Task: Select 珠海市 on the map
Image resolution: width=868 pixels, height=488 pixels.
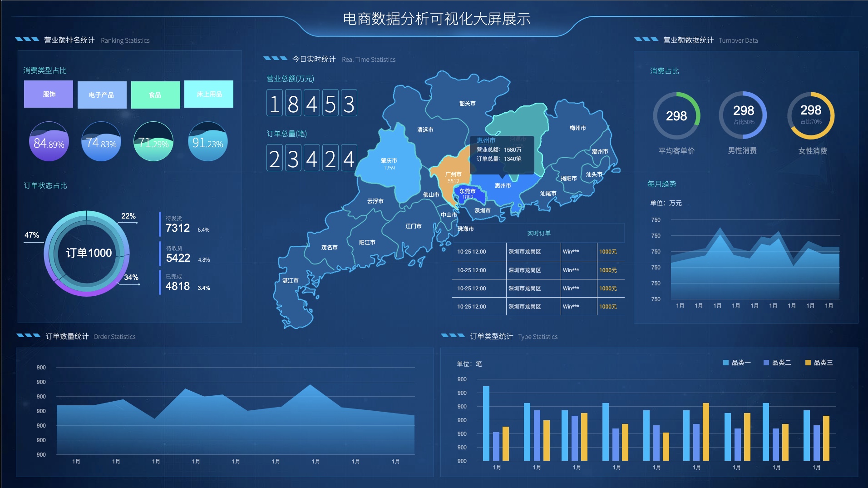Action: 465,229
